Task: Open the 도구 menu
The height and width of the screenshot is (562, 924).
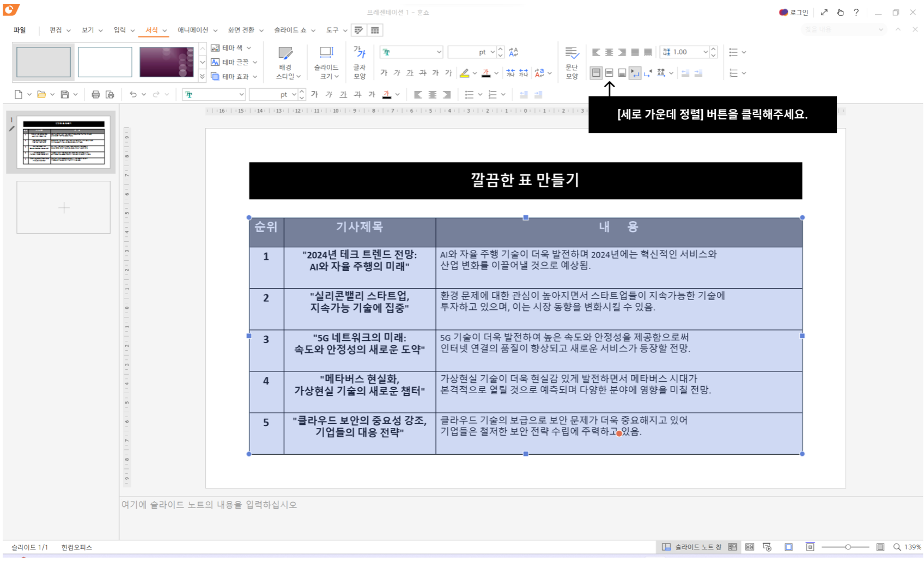Action: click(x=336, y=30)
